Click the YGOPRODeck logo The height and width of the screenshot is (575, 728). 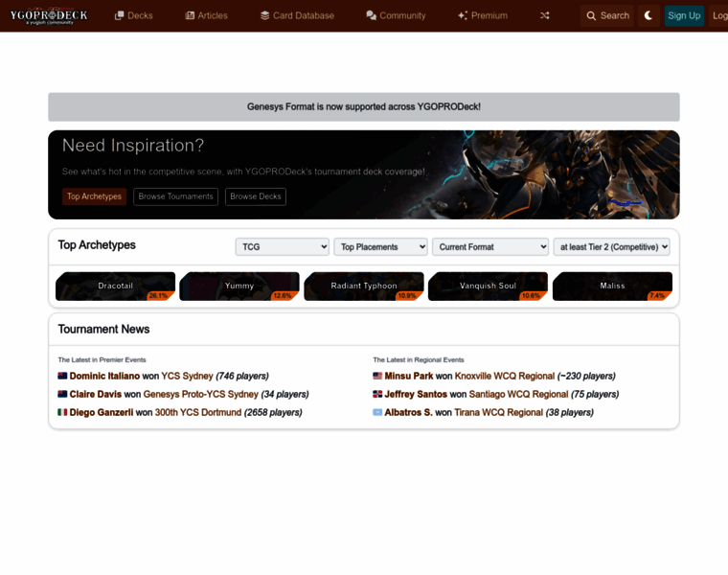(x=49, y=15)
